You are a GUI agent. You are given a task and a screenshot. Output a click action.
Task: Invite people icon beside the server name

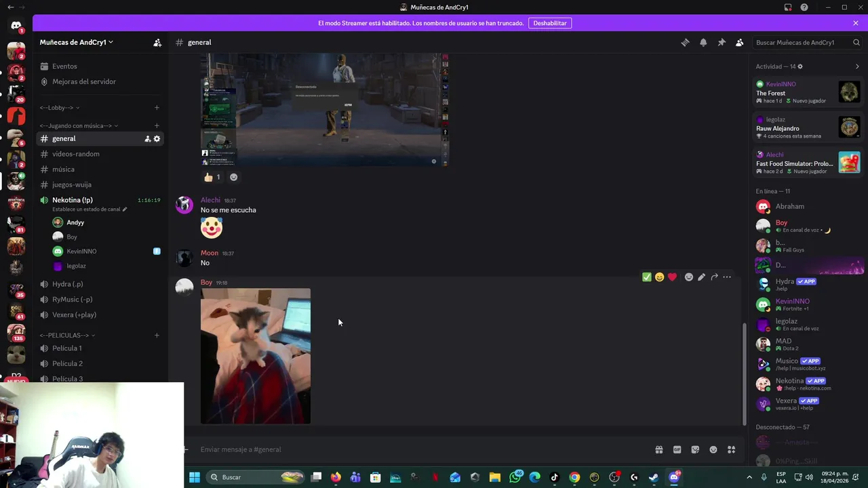pos(157,42)
